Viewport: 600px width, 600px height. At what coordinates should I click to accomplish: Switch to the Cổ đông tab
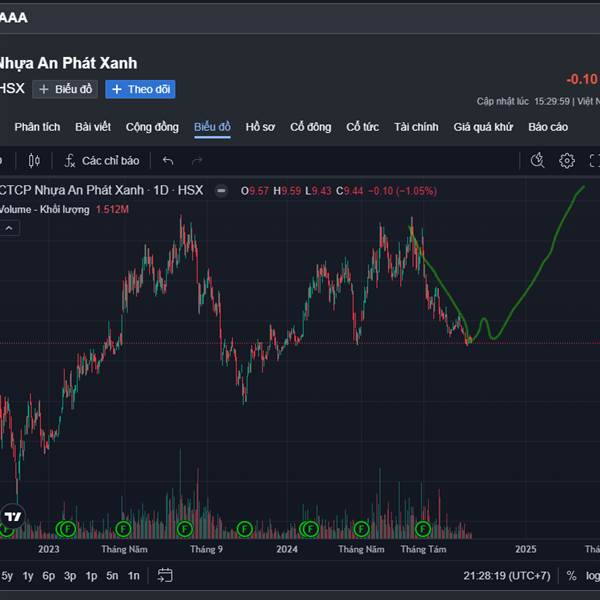pyautogui.click(x=311, y=127)
